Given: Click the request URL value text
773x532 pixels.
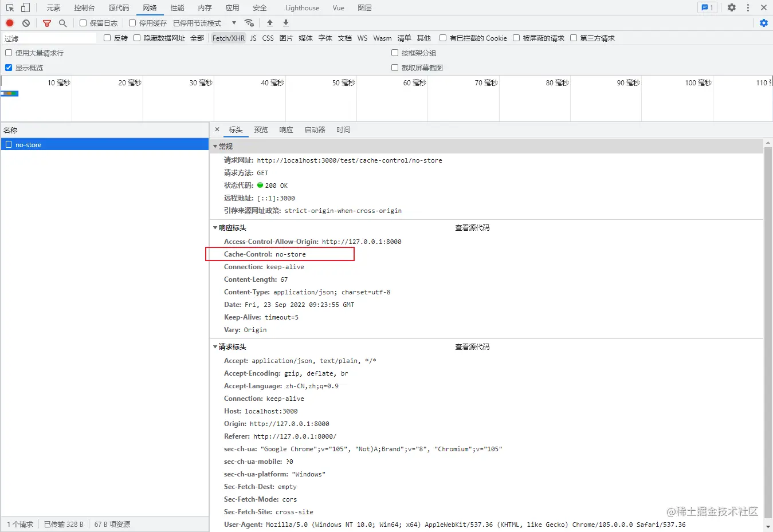Looking at the screenshot, I should pos(350,160).
